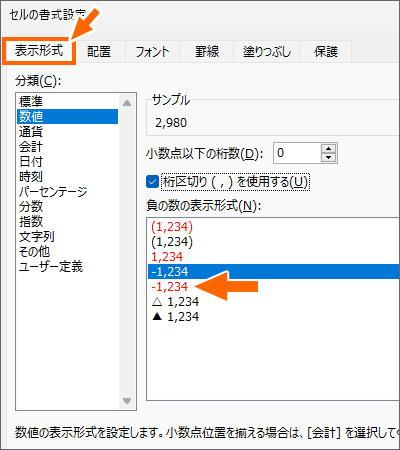
Task: Click the decimal places input field
Action: click(x=297, y=153)
